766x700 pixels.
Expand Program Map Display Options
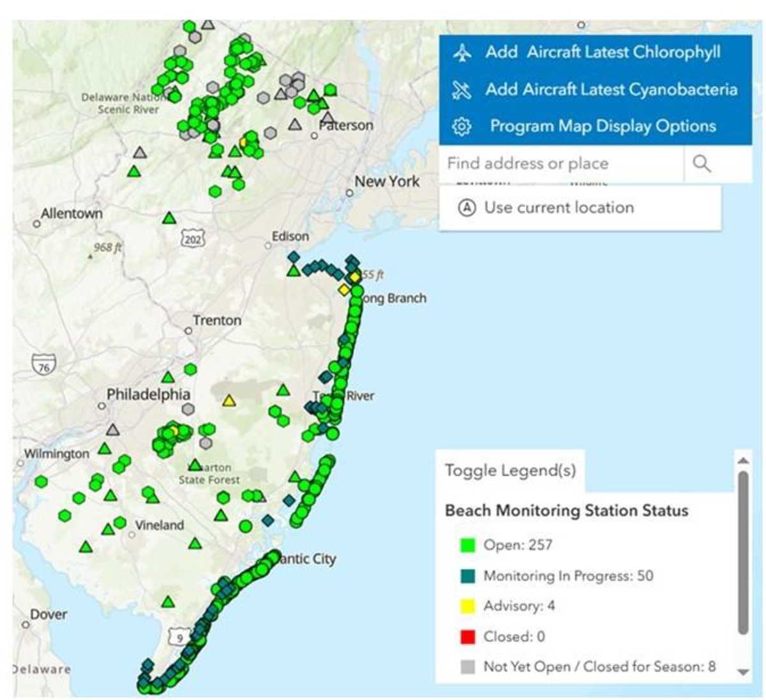click(603, 126)
